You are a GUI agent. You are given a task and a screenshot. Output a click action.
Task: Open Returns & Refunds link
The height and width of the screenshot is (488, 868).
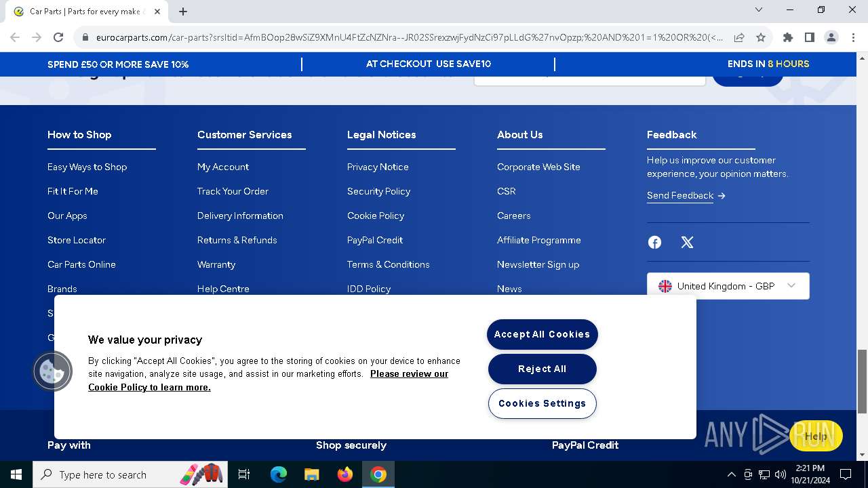point(237,240)
